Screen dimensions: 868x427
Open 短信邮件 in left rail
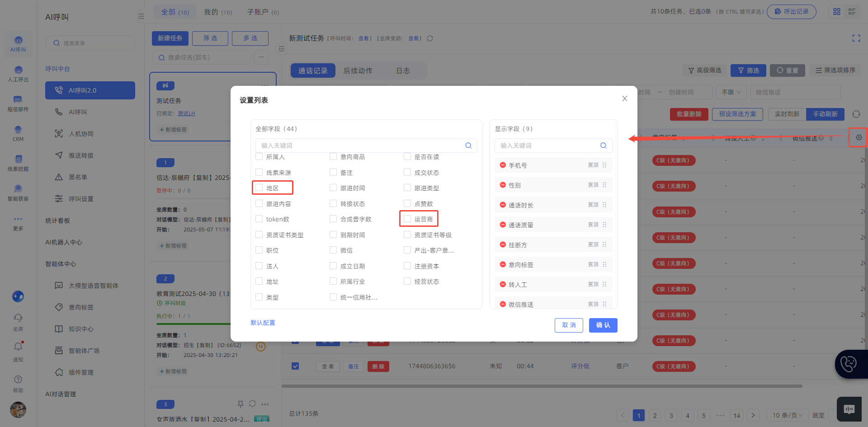coord(18,103)
